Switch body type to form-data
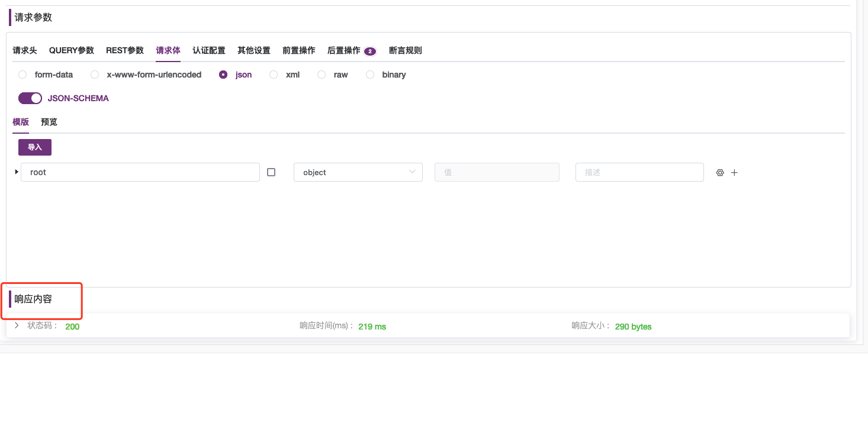 coord(22,75)
